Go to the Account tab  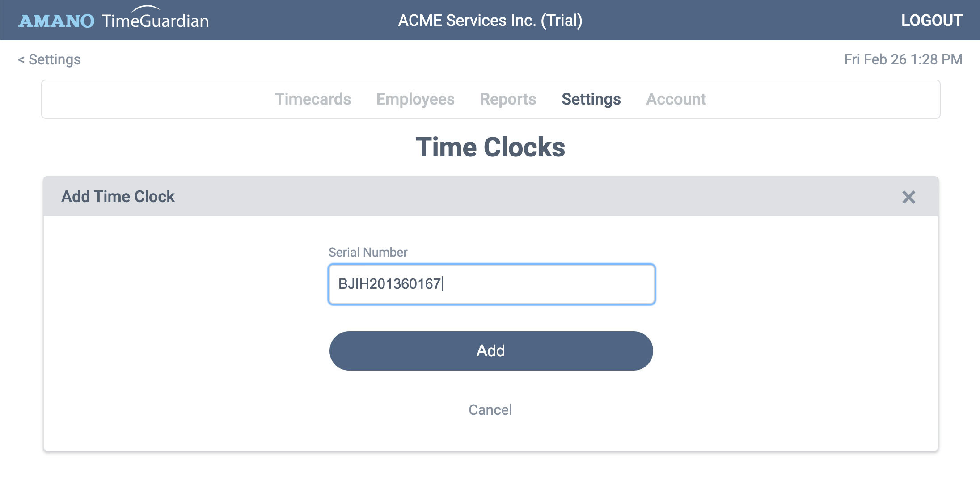pos(676,99)
